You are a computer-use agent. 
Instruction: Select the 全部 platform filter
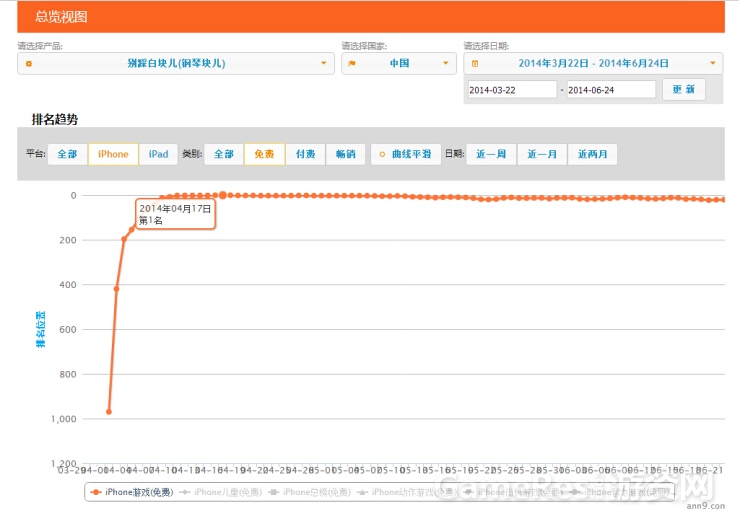[x=67, y=154]
